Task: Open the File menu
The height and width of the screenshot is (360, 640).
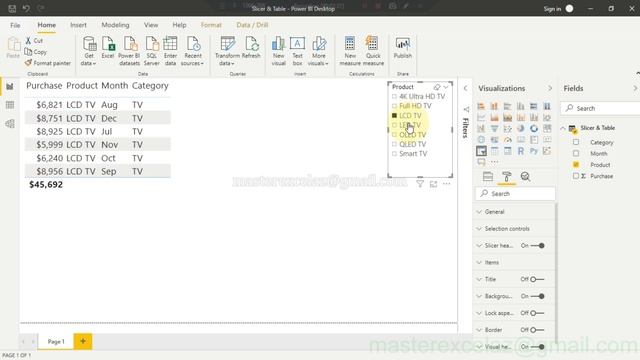Action: click(x=15, y=25)
